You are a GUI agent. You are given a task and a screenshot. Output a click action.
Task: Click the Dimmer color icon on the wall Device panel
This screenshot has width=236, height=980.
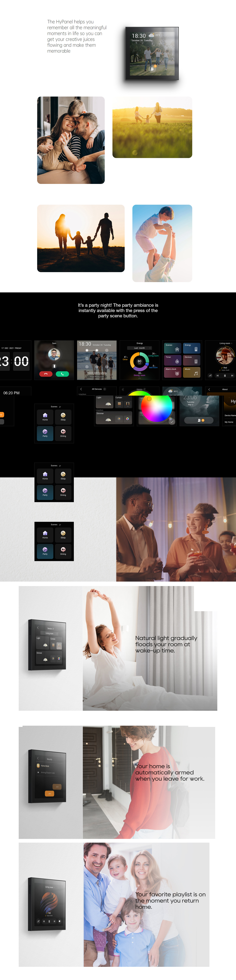point(59,658)
